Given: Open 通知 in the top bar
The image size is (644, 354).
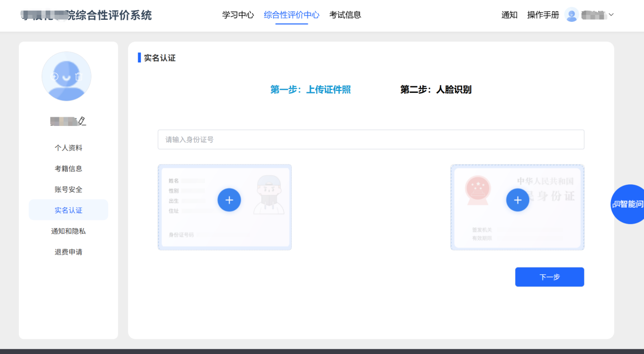Looking at the screenshot, I should click(509, 15).
